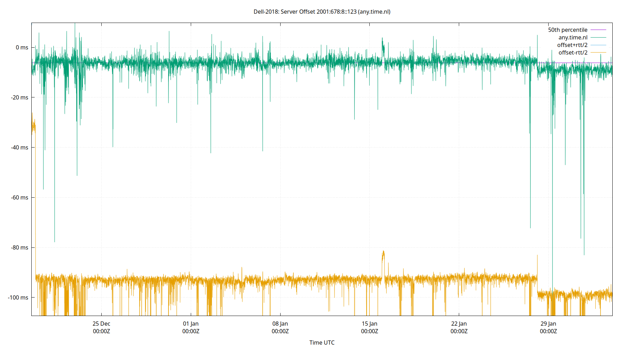The width and height of the screenshot is (644, 348).
Task: Expand the offset+rtt/2 legend entry
Action: (573, 45)
